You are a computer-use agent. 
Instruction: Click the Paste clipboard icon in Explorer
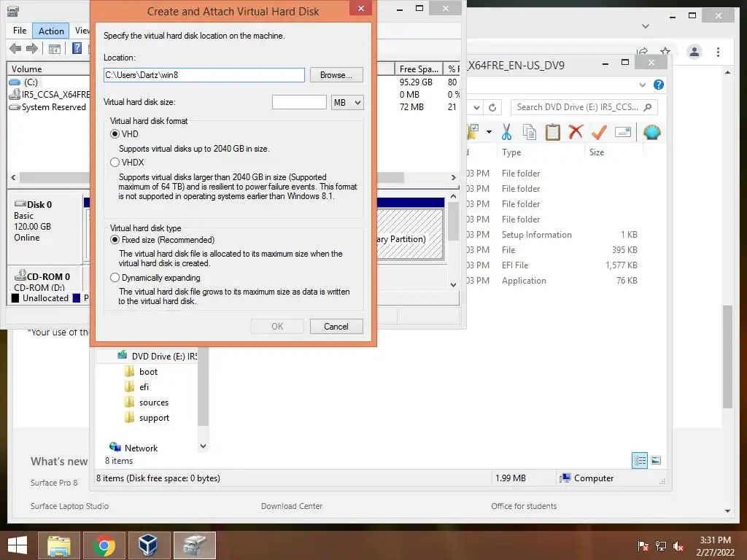(553, 132)
